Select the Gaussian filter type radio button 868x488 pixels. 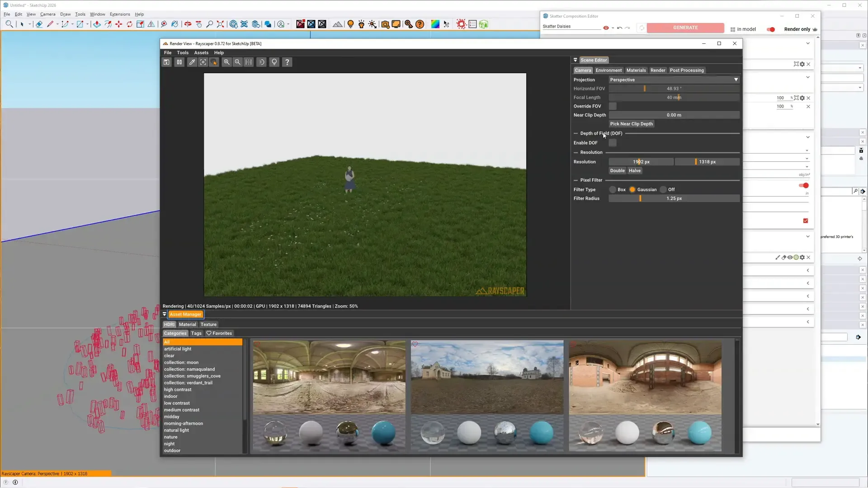pyautogui.click(x=632, y=190)
